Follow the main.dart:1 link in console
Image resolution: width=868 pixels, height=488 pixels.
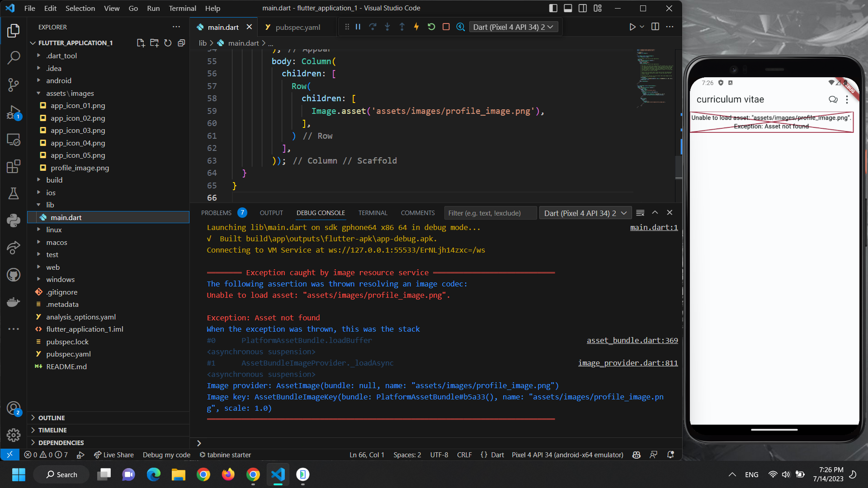654,227
